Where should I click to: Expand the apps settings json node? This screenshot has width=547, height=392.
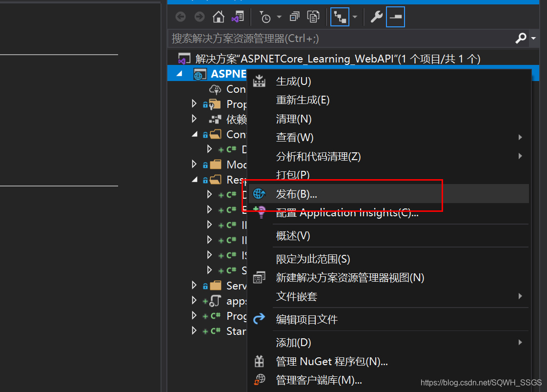(x=194, y=300)
